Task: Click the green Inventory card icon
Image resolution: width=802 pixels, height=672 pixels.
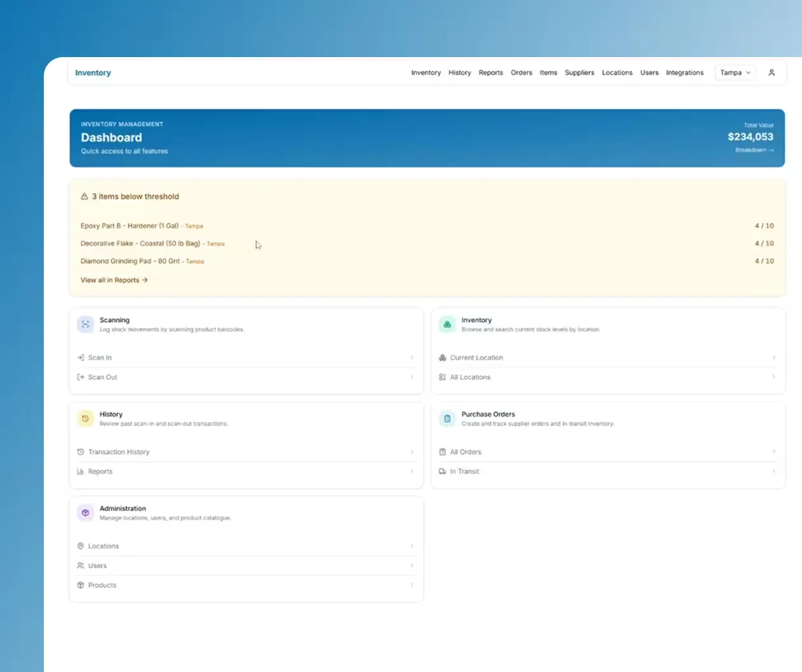Action: [447, 324]
